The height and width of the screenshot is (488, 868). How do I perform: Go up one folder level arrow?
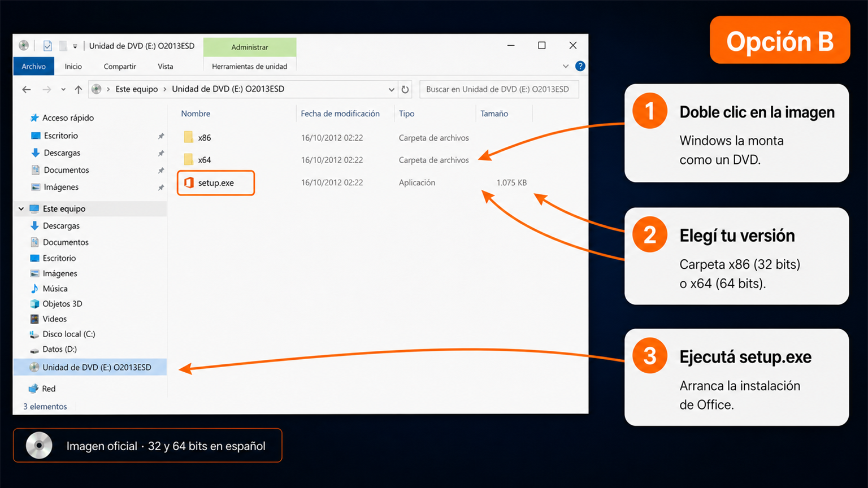coord(79,89)
